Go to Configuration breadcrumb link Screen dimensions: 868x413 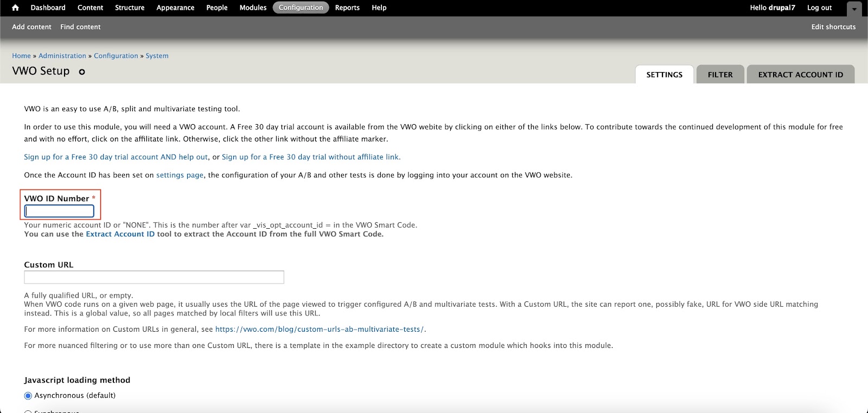point(116,56)
